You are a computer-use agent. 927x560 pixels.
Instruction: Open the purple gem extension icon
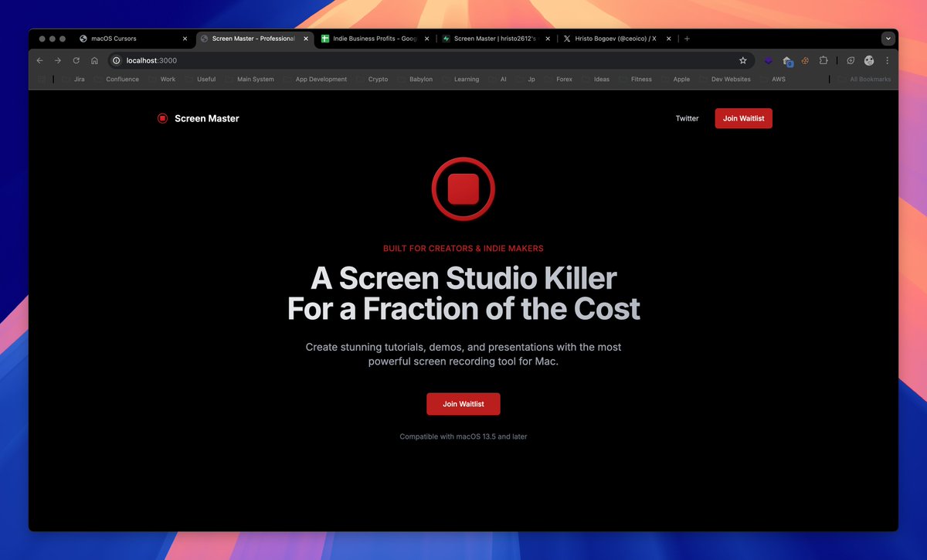click(769, 60)
